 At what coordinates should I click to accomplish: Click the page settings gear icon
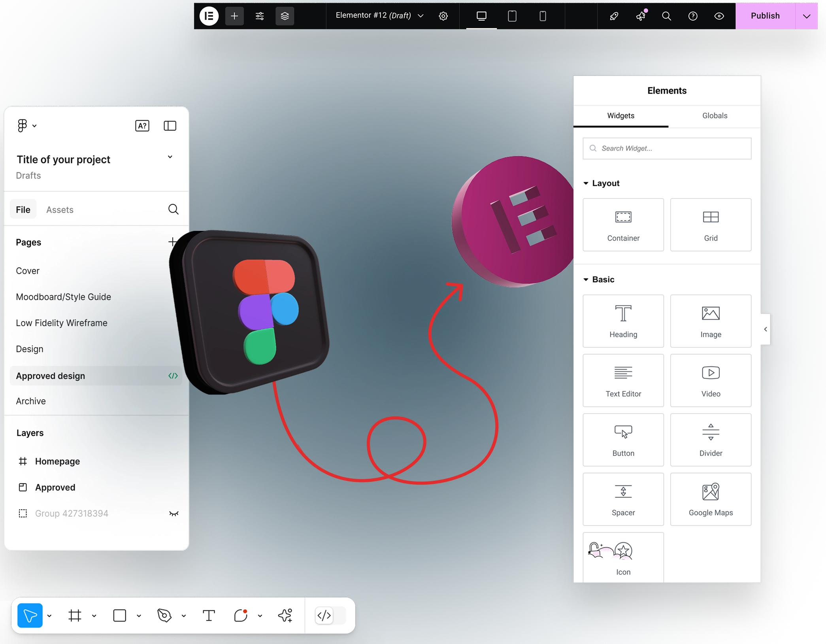click(443, 16)
